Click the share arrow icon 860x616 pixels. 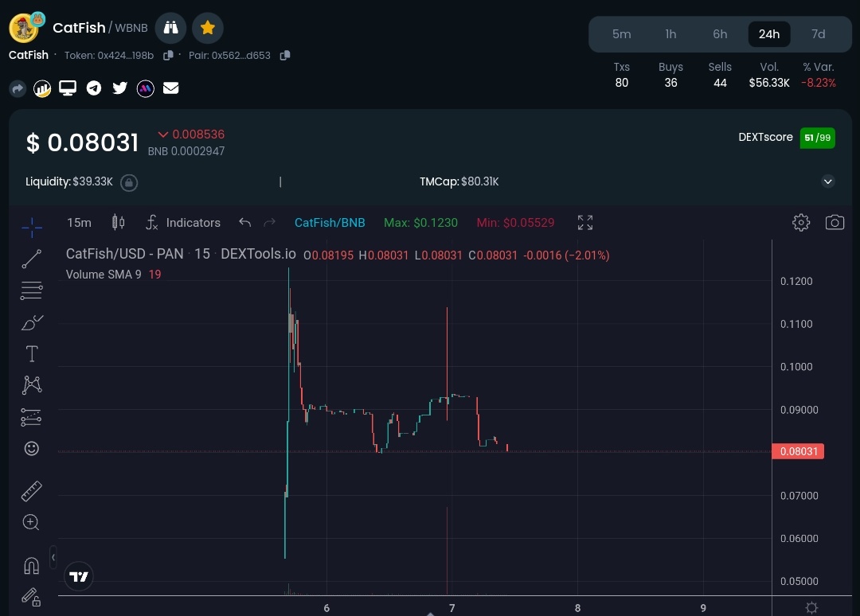coord(18,88)
